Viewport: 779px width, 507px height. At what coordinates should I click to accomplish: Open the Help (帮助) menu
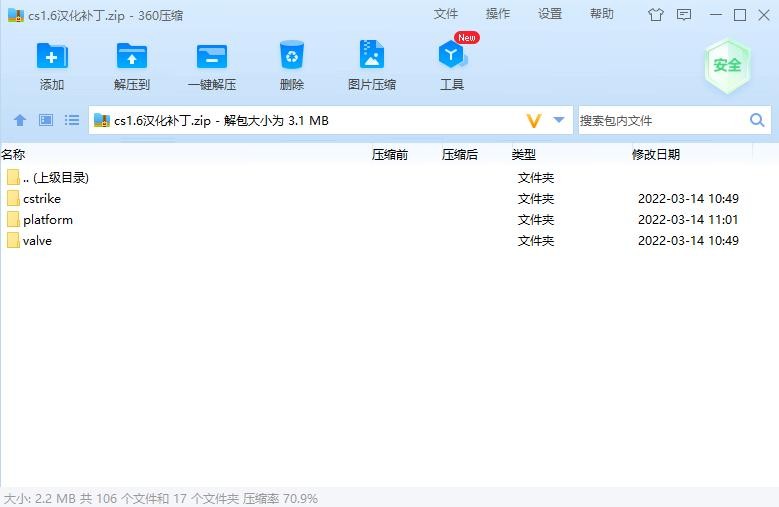[x=602, y=14]
